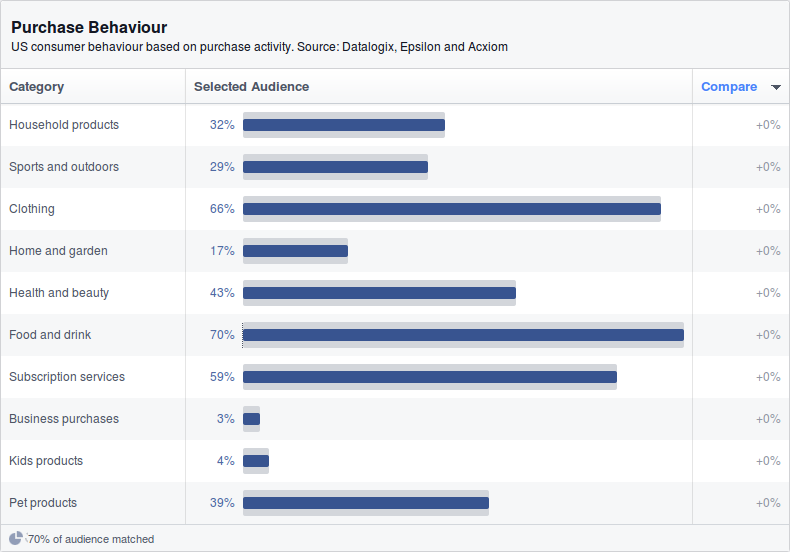Select the Sports and outdoors category

coord(64,167)
